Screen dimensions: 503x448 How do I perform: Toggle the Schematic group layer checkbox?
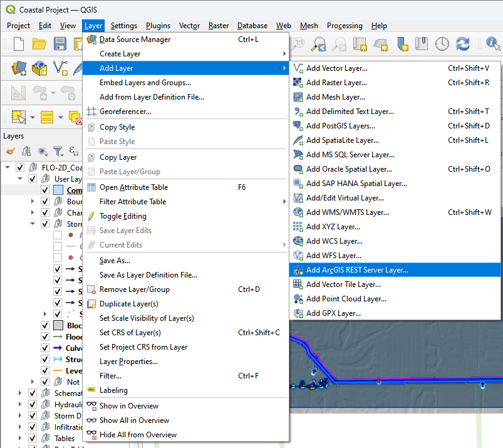pyautogui.click(x=33, y=393)
